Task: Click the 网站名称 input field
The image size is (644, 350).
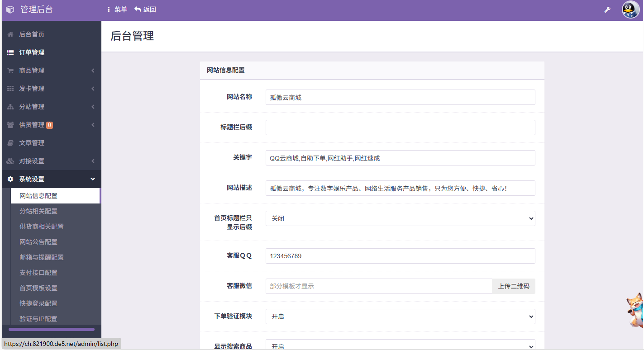Action: (400, 97)
